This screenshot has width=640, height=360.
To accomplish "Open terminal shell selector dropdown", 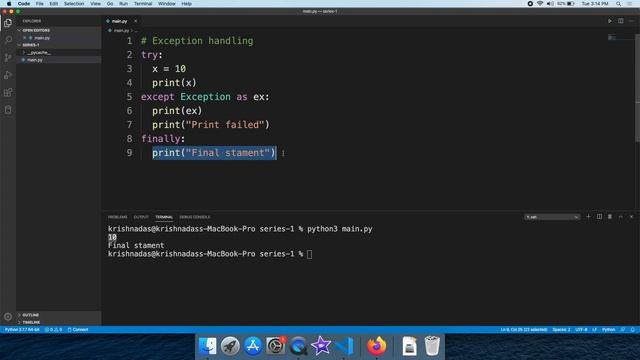I will (x=552, y=217).
